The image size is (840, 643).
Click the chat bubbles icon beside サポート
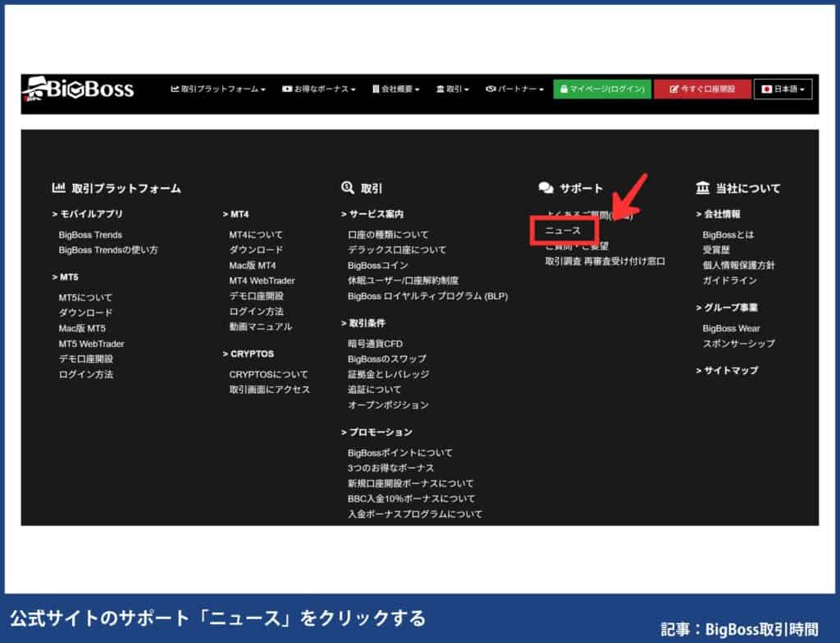544,187
